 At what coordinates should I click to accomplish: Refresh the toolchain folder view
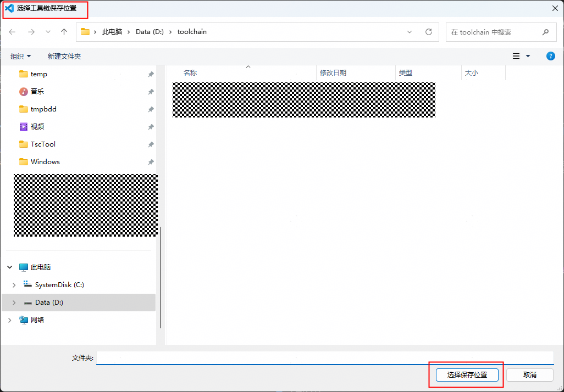click(429, 32)
